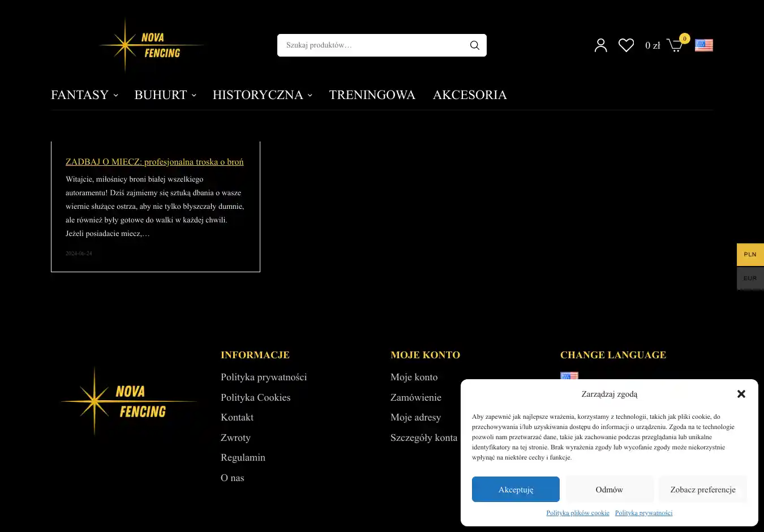Close the cookie consent dialog
Image resolution: width=764 pixels, height=532 pixels.
(741, 394)
